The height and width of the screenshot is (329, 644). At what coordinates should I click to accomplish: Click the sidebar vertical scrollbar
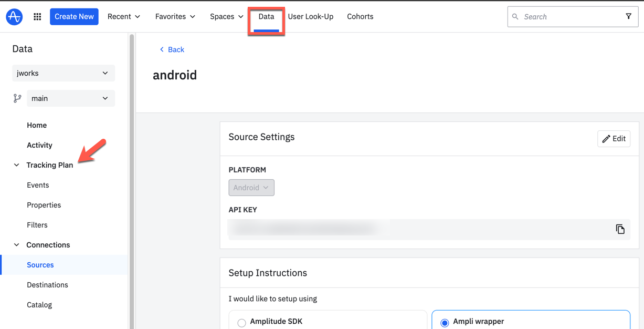[132, 181]
